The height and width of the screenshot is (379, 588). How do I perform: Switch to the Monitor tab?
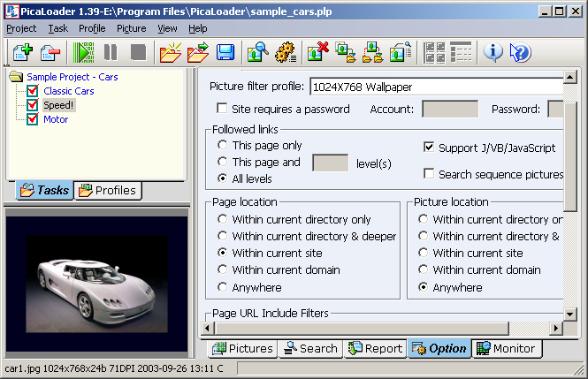point(507,348)
